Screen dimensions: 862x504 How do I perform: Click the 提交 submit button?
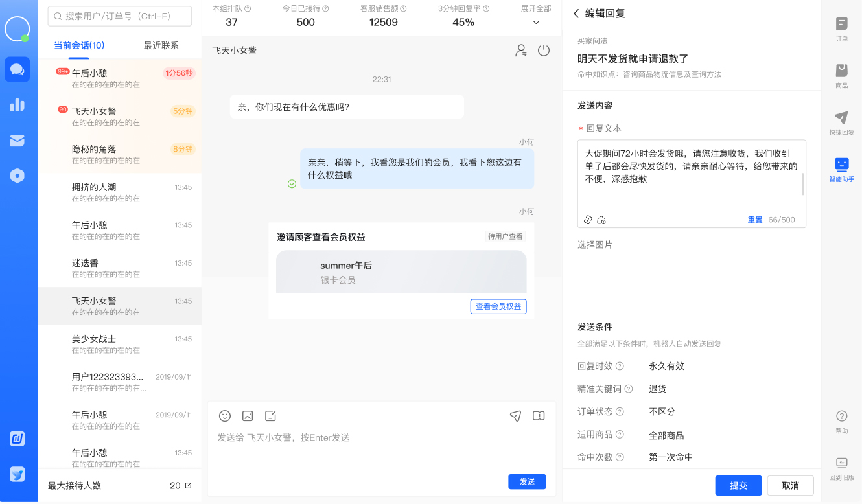[739, 485]
